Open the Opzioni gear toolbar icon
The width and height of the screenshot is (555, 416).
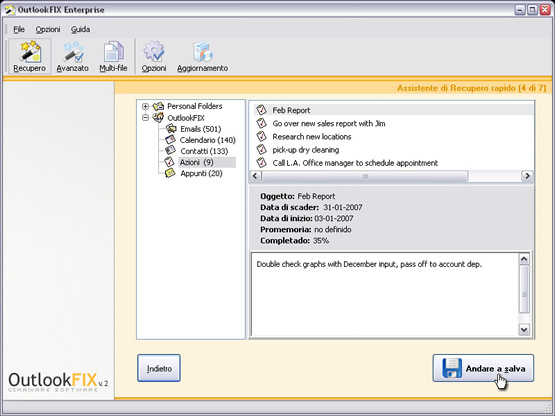click(x=154, y=56)
